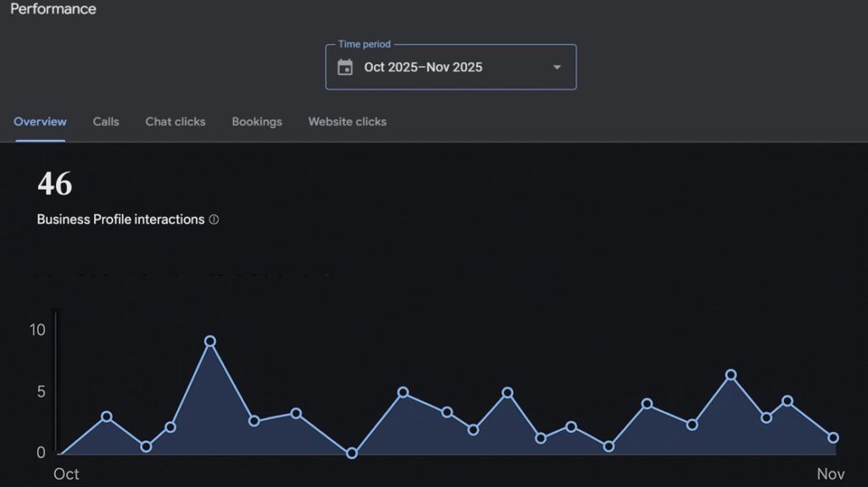Click the 46 total interactions number
Image resolution: width=868 pixels, height=487 pixels.
[x=55, y=184]
